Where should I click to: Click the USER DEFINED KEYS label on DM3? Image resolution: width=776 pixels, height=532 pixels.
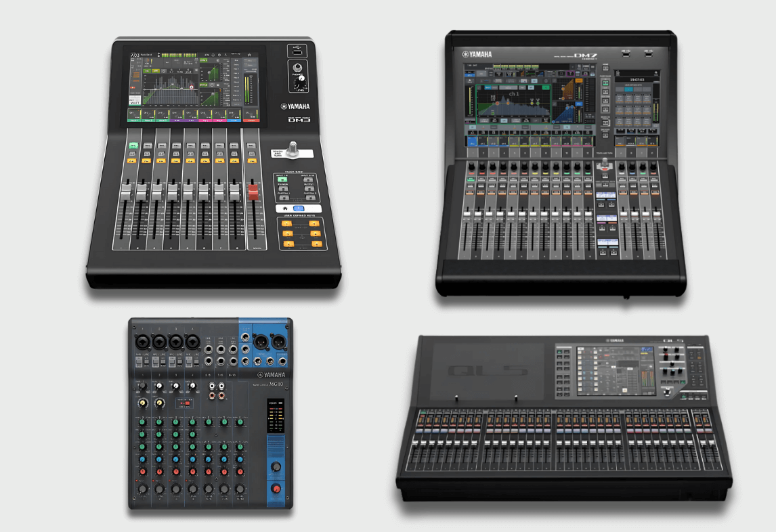click(x=299, y=216)
